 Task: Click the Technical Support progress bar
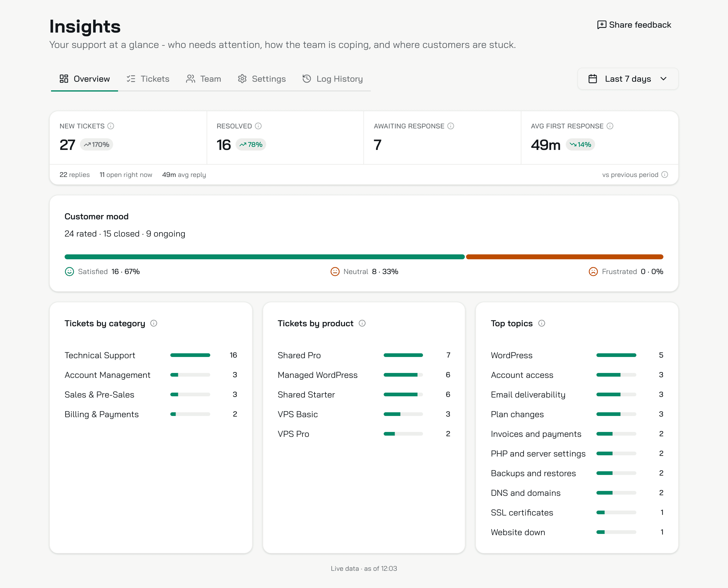point(190,355)
